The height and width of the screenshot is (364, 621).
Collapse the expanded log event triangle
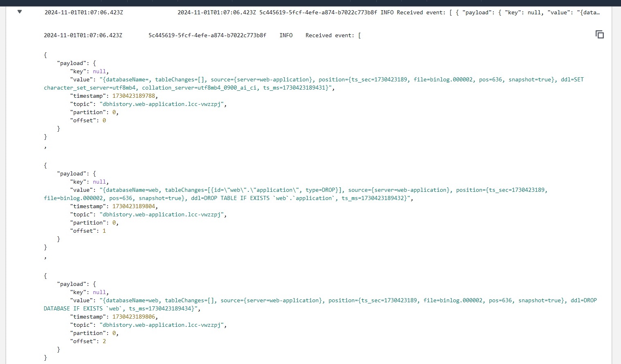19,12
